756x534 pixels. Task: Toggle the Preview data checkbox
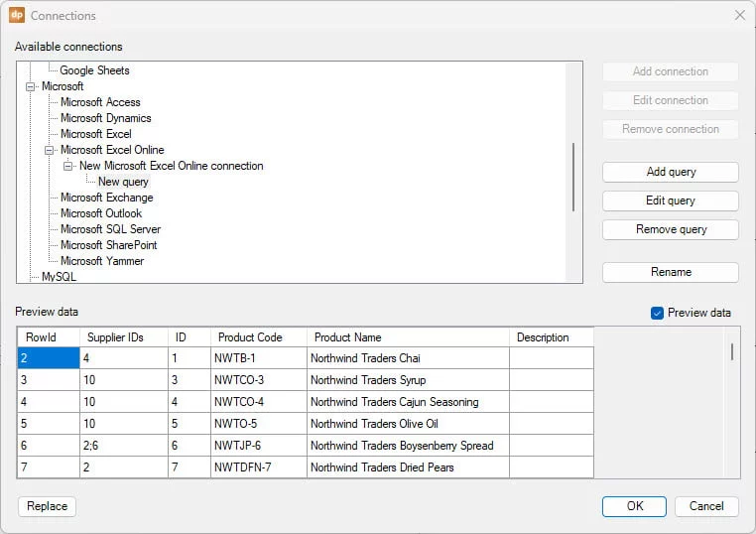(x=657, y=313)
